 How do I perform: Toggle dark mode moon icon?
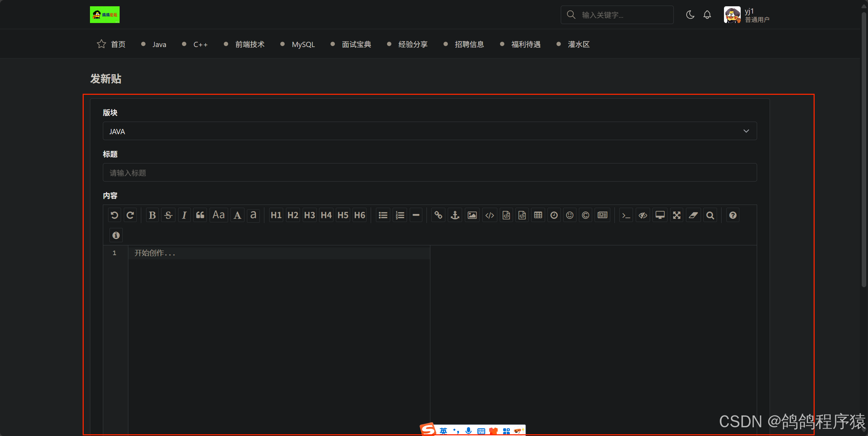click(x=690, y=15)
